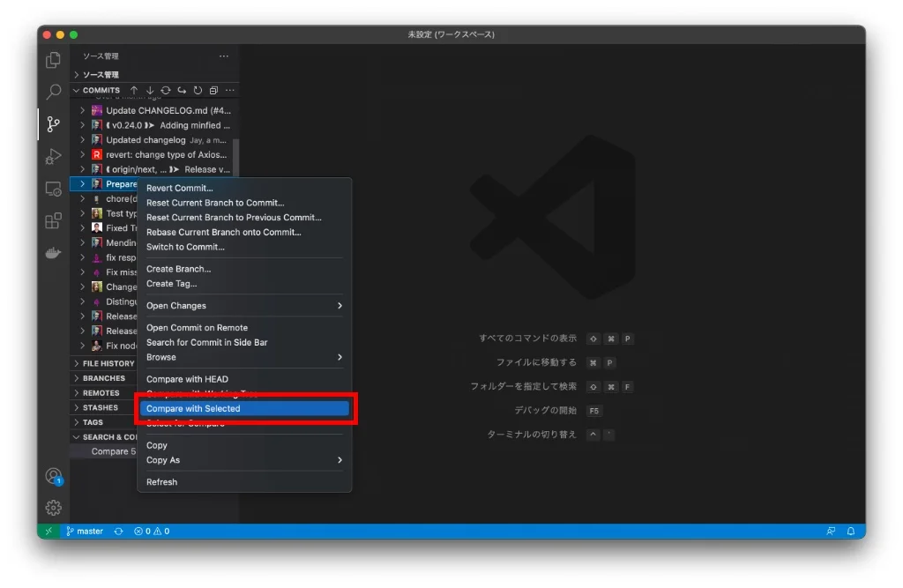Click the Accounts icon with badge
Screen dimensions: 903x588
tap(53, 476)
